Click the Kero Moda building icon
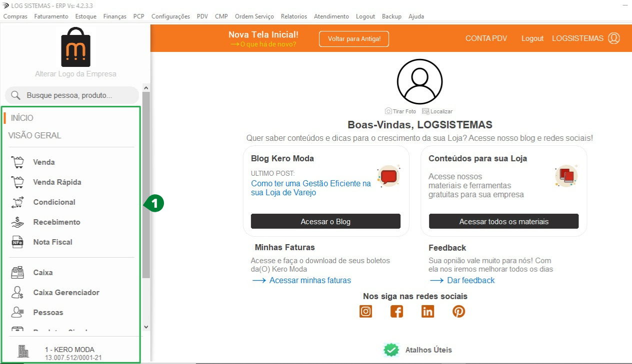Screen dimensions: 632x364 click(x=23, y=352)
